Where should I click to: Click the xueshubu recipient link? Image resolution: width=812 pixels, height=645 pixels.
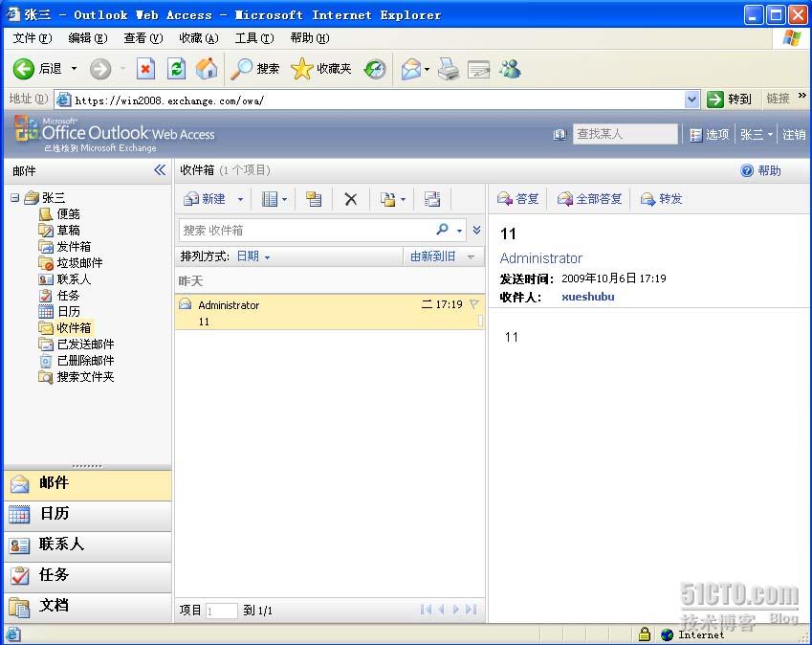pyautogui.click(x=588, y=297)
